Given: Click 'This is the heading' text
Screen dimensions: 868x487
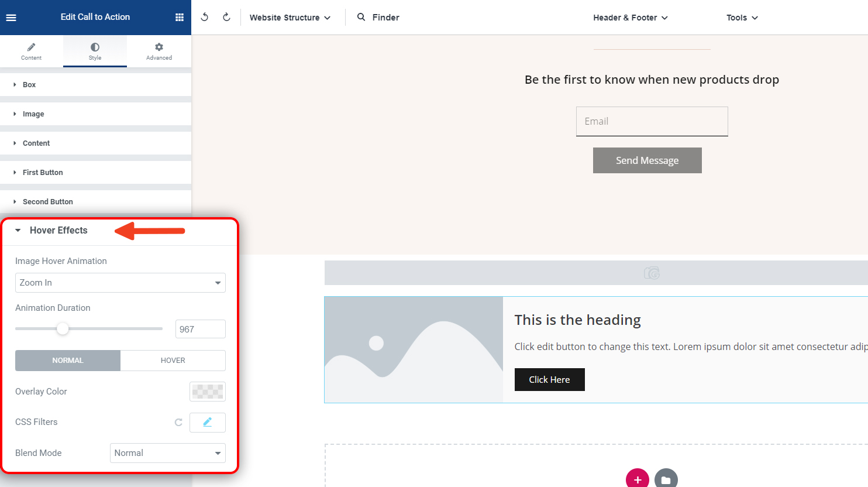Looking at the screenshot, I should 578,320.
